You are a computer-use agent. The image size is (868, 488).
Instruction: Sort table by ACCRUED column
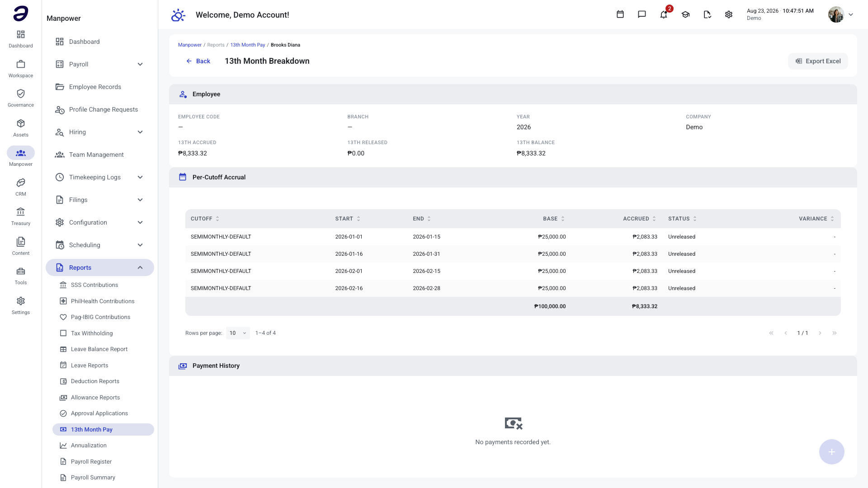coord(640,219)
